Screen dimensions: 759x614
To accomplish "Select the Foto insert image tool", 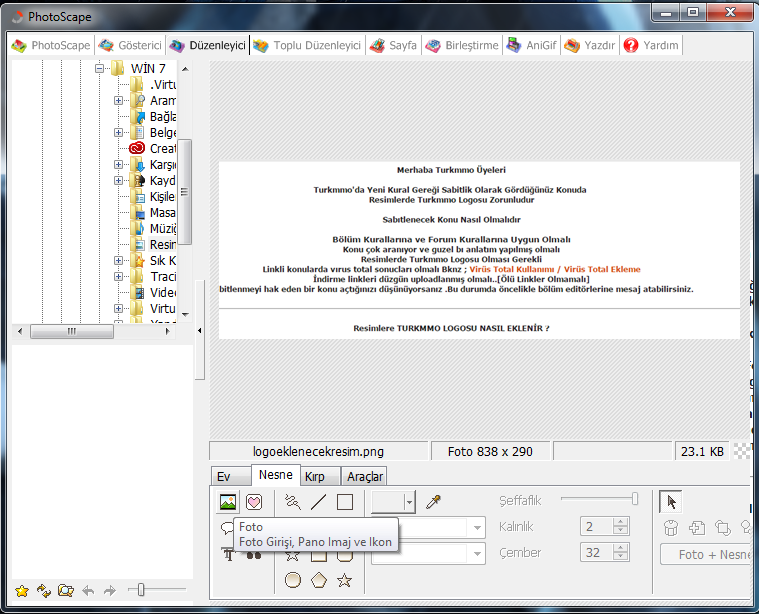I will click(228, 502).
